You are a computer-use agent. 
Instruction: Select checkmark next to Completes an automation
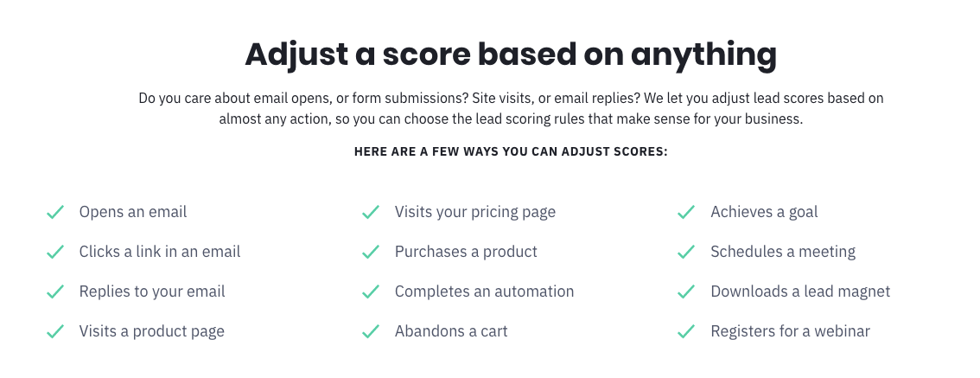pyautogui.click(x=371, y=292)
